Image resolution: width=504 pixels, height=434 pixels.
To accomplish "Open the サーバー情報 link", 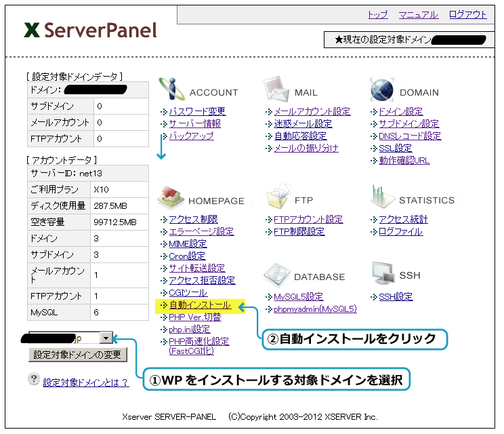I will pos(195,123).
